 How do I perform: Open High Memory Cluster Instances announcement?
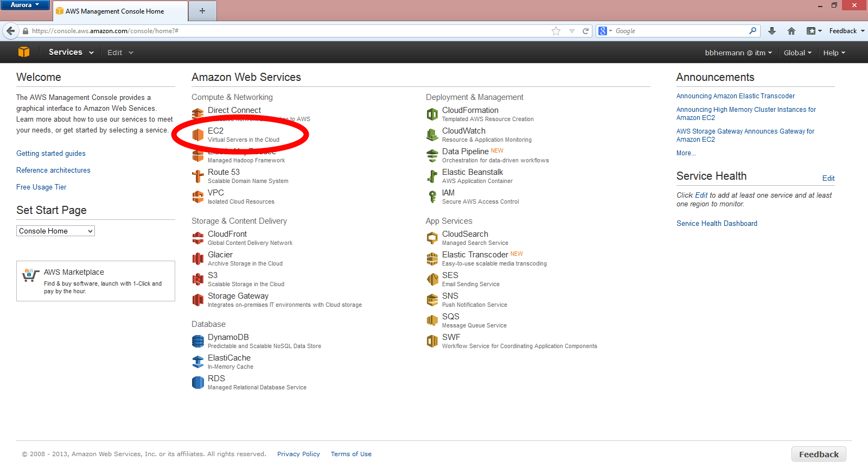point(746,113)
